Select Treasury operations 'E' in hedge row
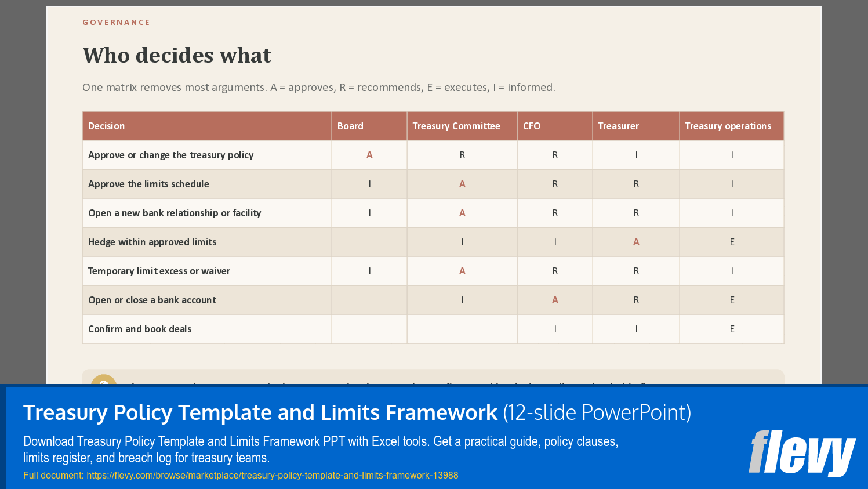868x489 pixels. point(732,242)
